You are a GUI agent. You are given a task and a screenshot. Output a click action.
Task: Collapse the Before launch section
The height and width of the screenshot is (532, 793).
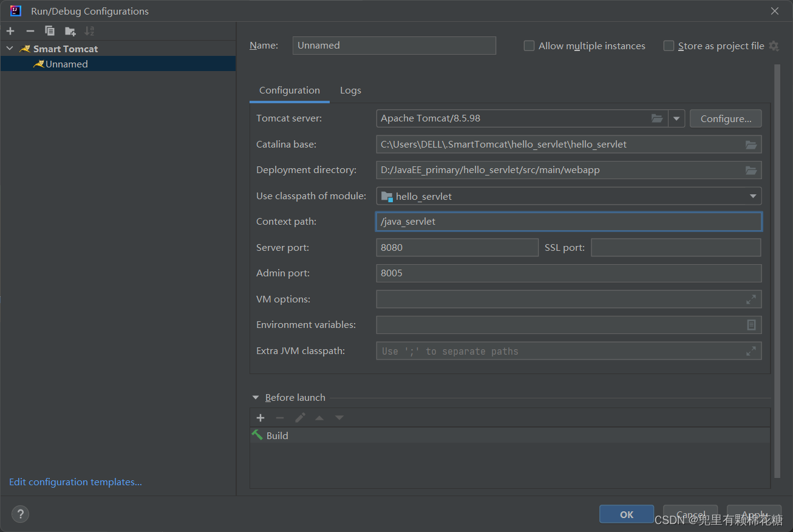[x=256, y=398]
